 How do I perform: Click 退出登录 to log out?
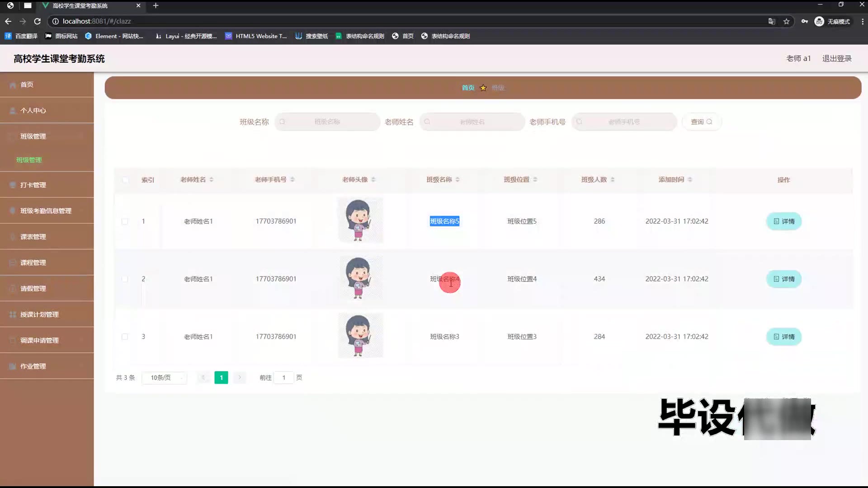click(837, 59)
